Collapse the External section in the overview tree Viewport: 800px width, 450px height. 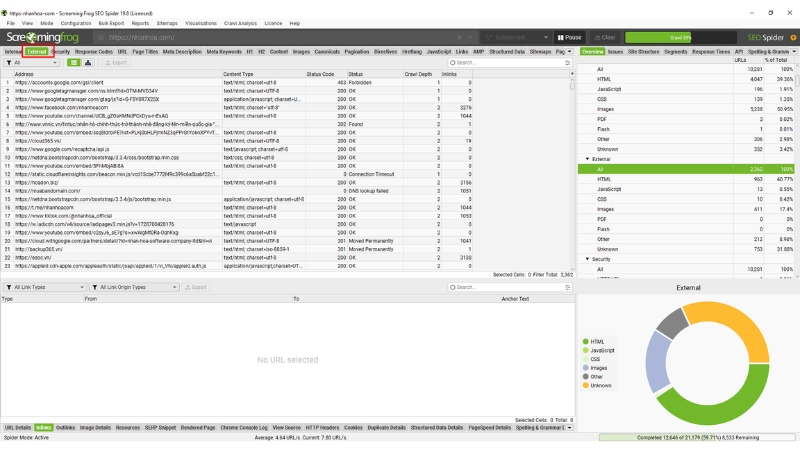pyautogui.click(x=587, y=159)
